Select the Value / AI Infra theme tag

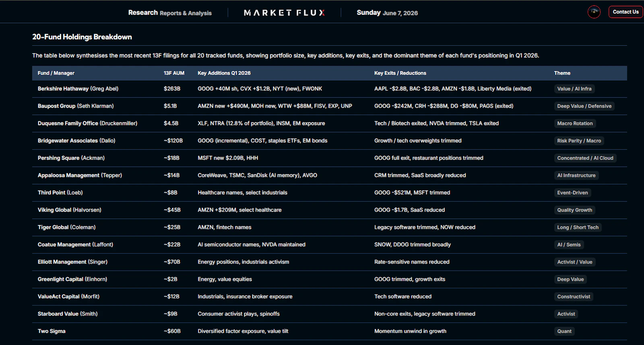coord(574,89)
